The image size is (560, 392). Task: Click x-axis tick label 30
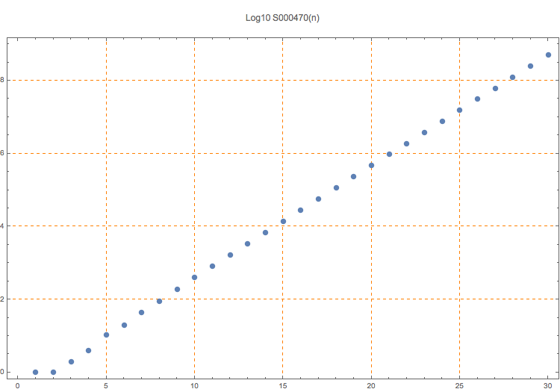click(x=548, y=385)
